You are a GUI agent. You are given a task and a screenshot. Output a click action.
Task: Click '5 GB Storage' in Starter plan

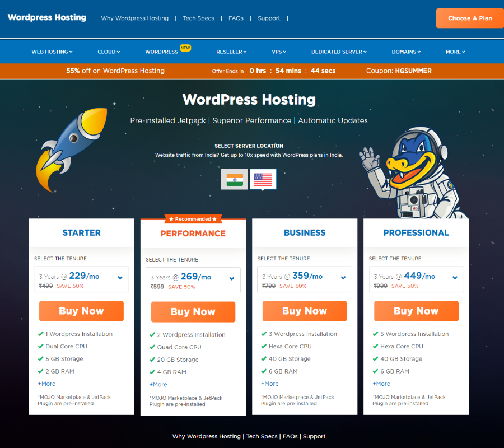point(64,358)
